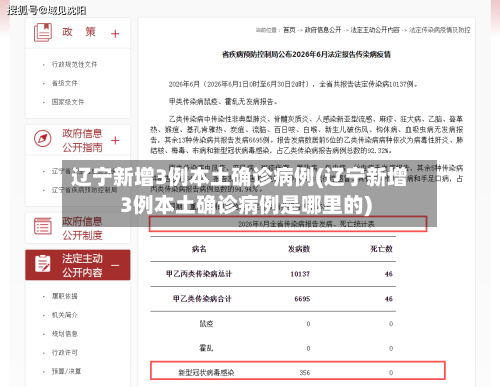Select the 甲乙类传染病合计 row label
This screenshot has width=500, height=387.
[x=202, y=299]
